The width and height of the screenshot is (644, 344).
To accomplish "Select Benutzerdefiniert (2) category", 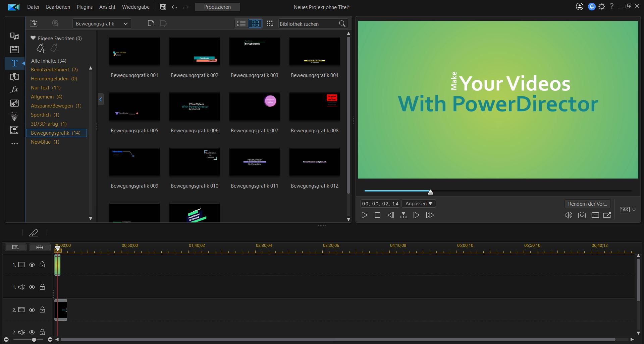I will [x=54, y=70].
